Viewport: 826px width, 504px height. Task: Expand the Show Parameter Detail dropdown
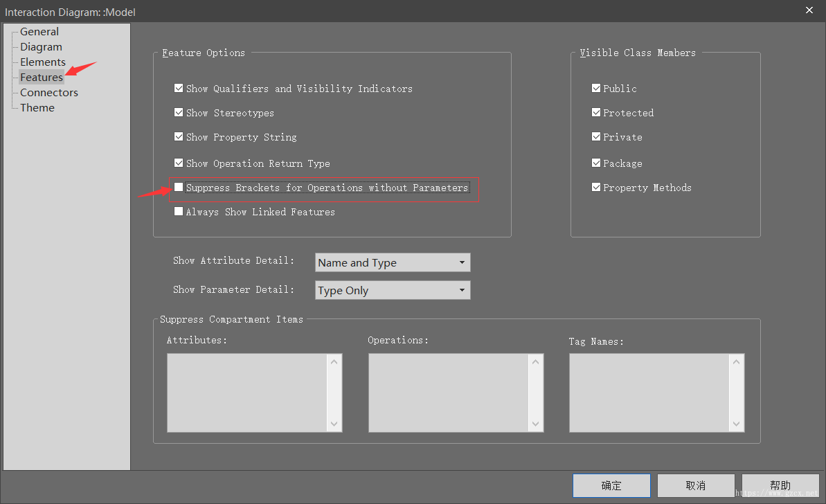click(393, 291)
